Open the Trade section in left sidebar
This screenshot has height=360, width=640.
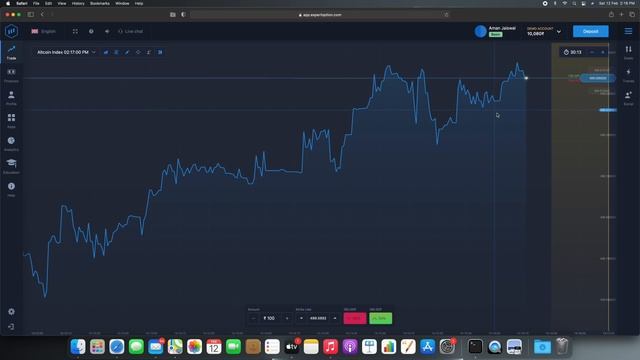11,52
